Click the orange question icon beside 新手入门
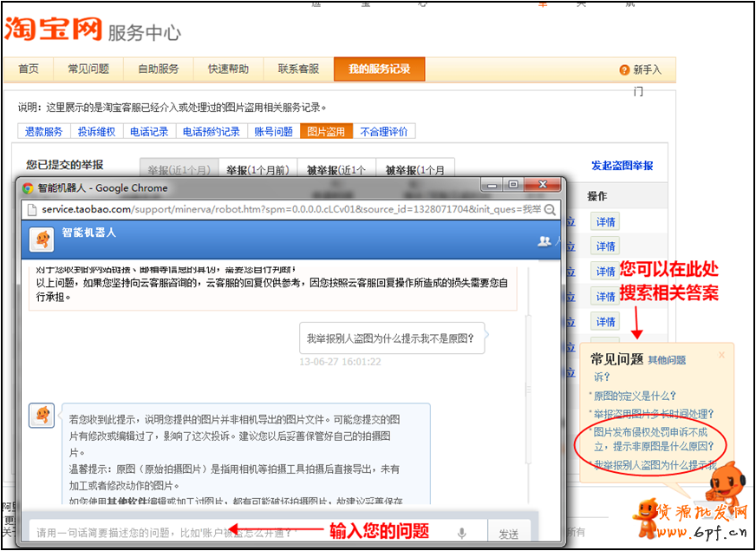756x551 pixels. point(625,70)
